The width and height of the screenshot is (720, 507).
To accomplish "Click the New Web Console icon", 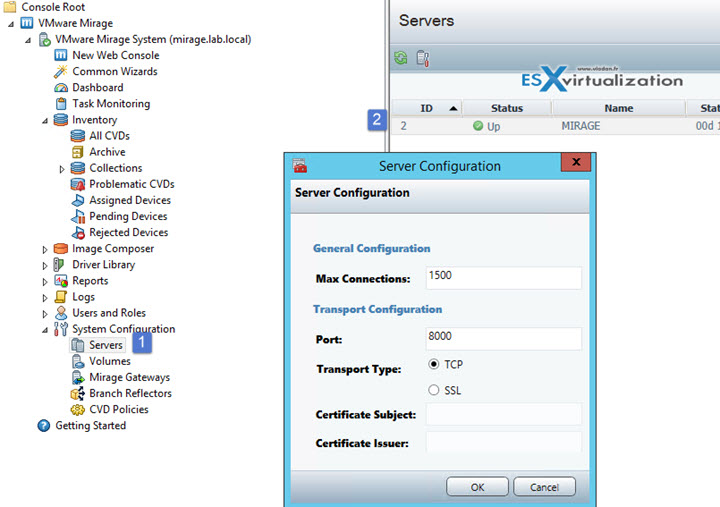I will coord(61,55).
